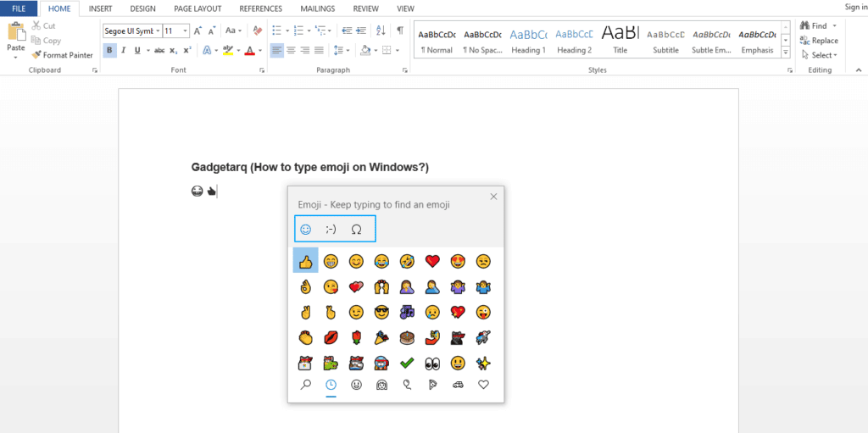The height and width of the screenshot is (433, 868).
Task: Open the heart symbols emoji category
Action: (483, 385)
